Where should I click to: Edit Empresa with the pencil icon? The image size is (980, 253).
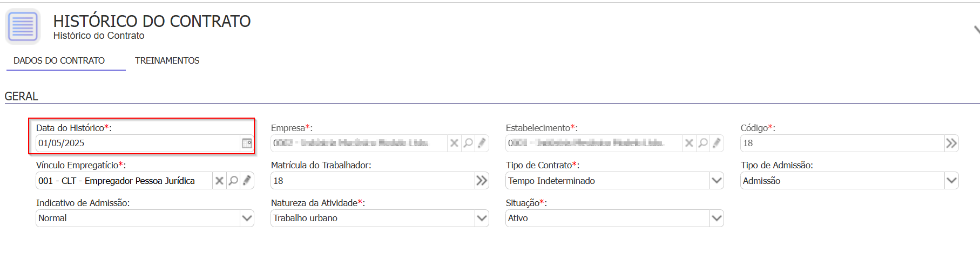pyautogui.click(x=482, y=143)
